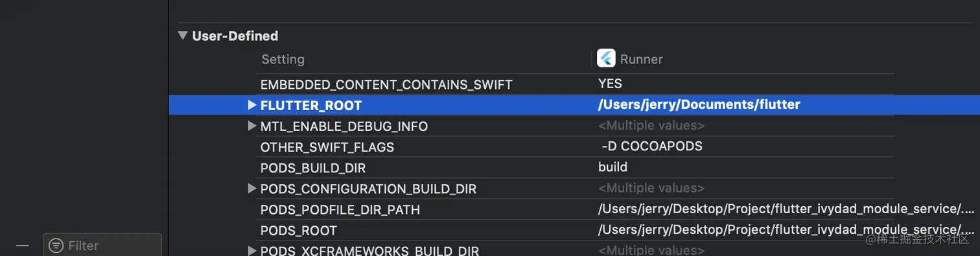Expand the MTL_ENABLE_DEBUG_INFO setting
The width and height of the screenshot is (980, 256).
coord(252,126)
